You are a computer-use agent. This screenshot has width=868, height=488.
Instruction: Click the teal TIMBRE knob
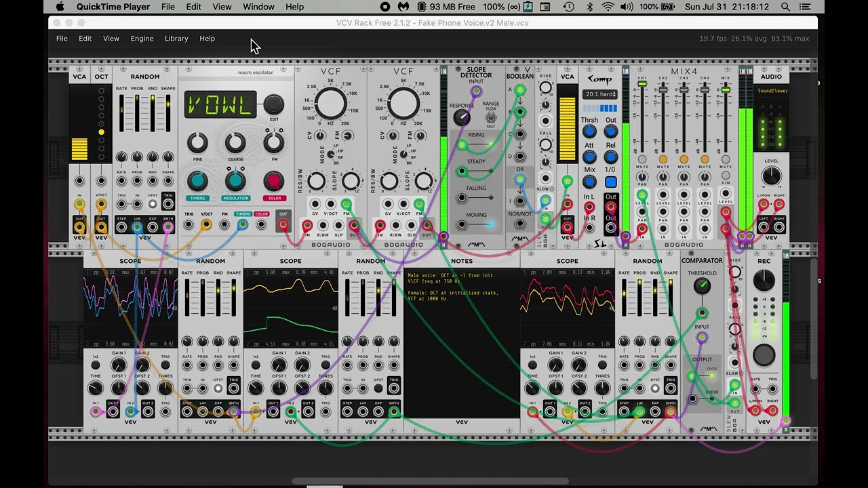197,181
